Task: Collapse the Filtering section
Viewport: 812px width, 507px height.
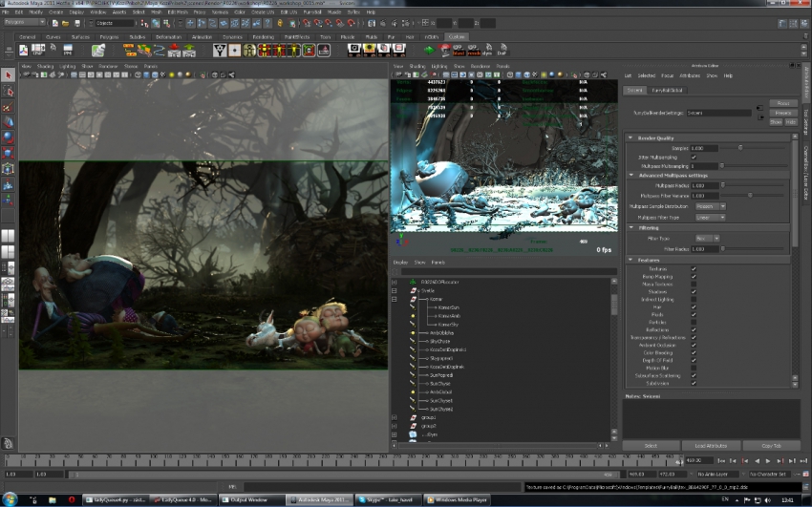Action: [630, 227]
